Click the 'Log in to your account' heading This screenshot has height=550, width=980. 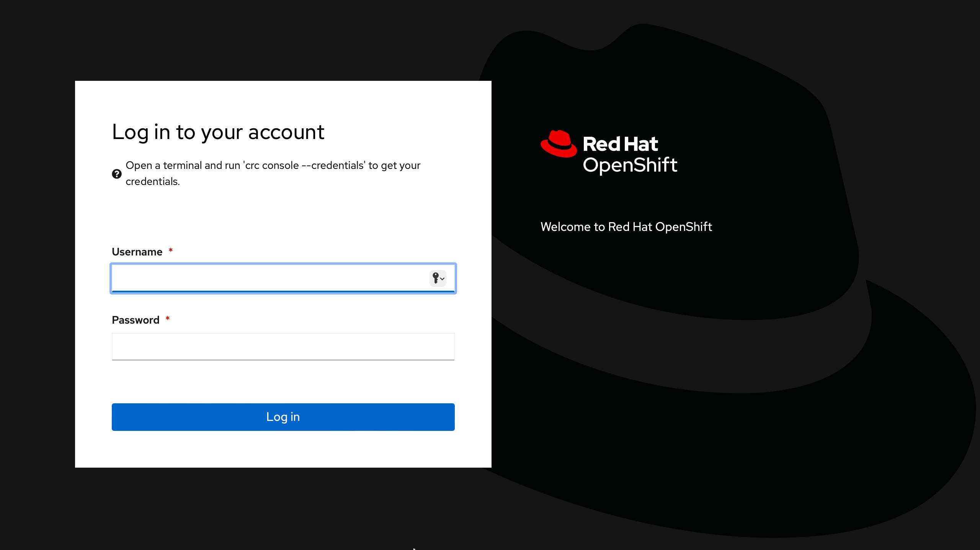click(x=218, y=132)
